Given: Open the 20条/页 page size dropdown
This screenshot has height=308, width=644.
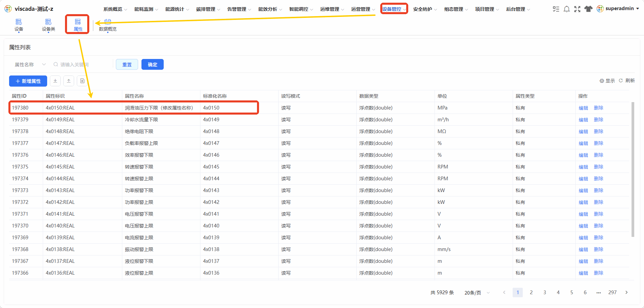Looking at the screenshot, I should point(477,292).
